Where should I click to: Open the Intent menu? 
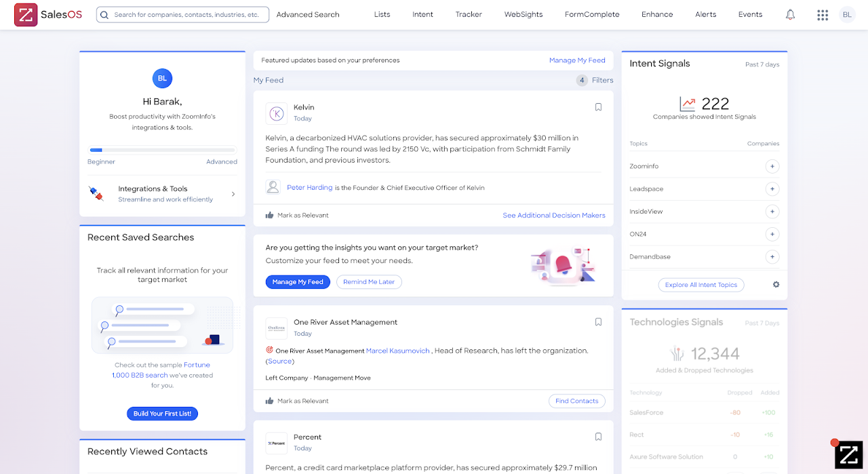click(422, 14)
